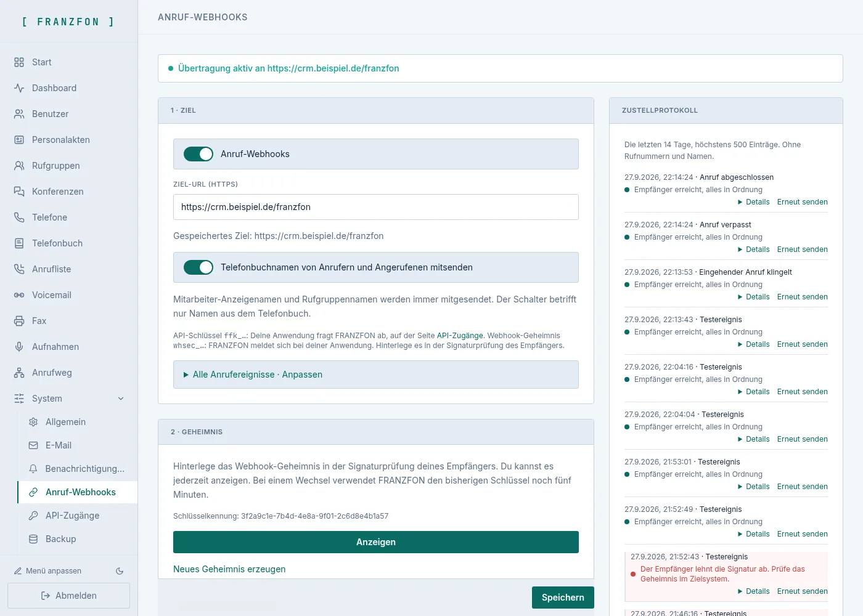Resend the 22:13:43 Testereignis
The image size is (863, 616).
pyautogui.click(x=803, y=344)
